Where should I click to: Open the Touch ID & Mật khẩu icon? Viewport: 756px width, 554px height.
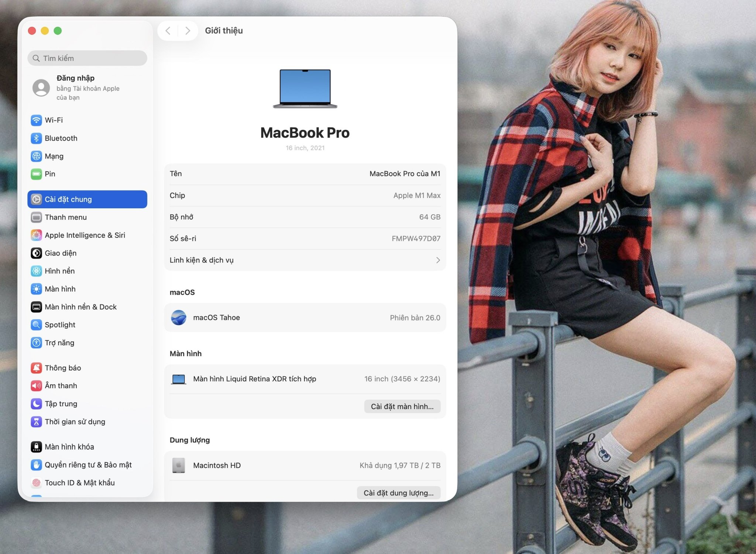pos(36,483)
